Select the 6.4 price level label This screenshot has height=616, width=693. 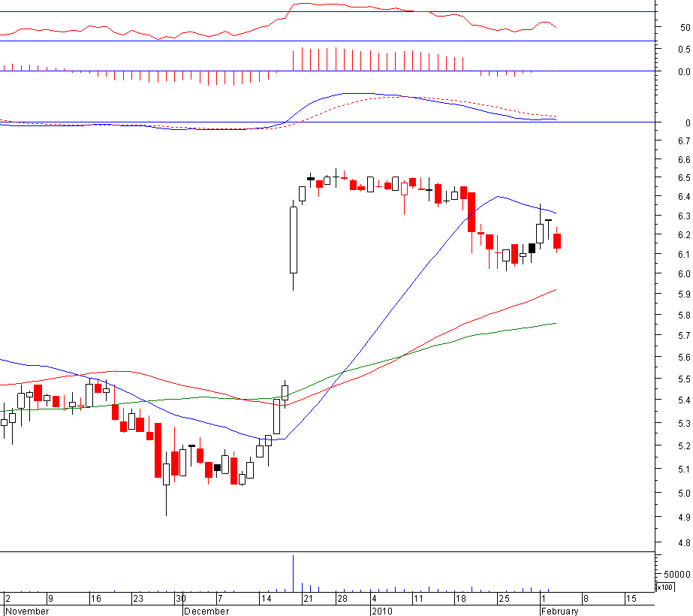(684, 196)
